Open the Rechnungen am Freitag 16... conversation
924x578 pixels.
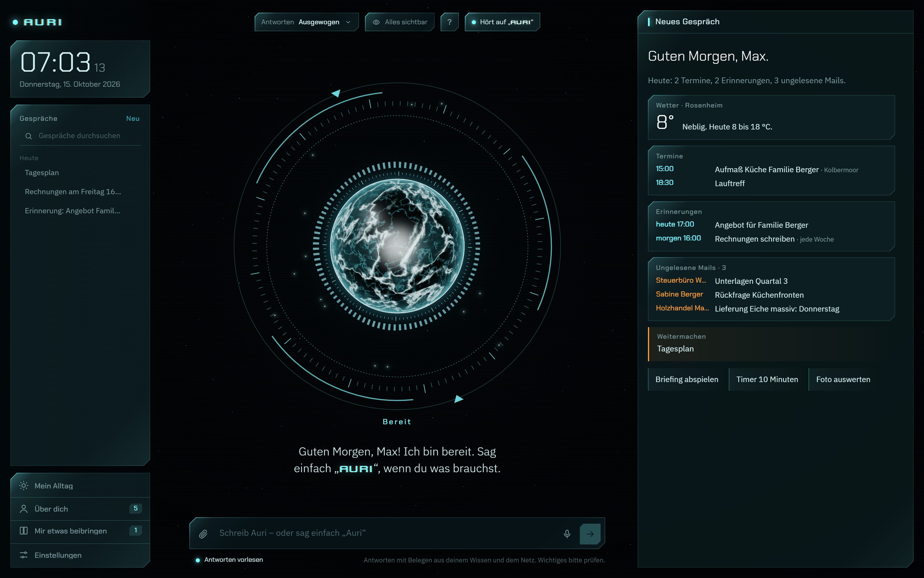[80, 192]
